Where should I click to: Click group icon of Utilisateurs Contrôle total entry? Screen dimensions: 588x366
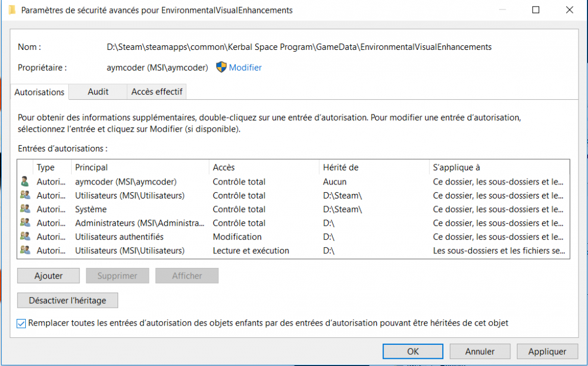pos(25,196)
